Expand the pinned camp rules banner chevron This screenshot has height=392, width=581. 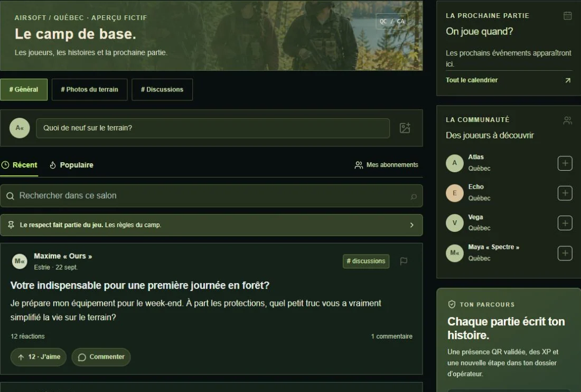pyautogui.click(x=411, y=225)
